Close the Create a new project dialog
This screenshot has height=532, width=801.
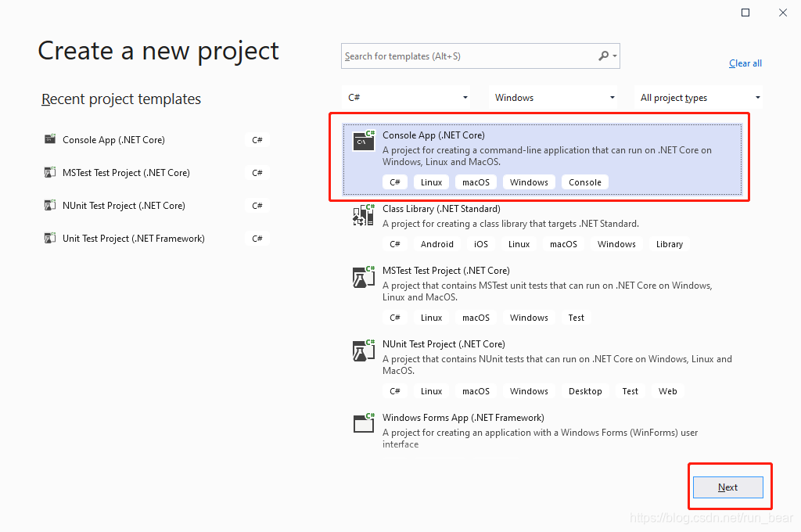click(x=782, y=13)
